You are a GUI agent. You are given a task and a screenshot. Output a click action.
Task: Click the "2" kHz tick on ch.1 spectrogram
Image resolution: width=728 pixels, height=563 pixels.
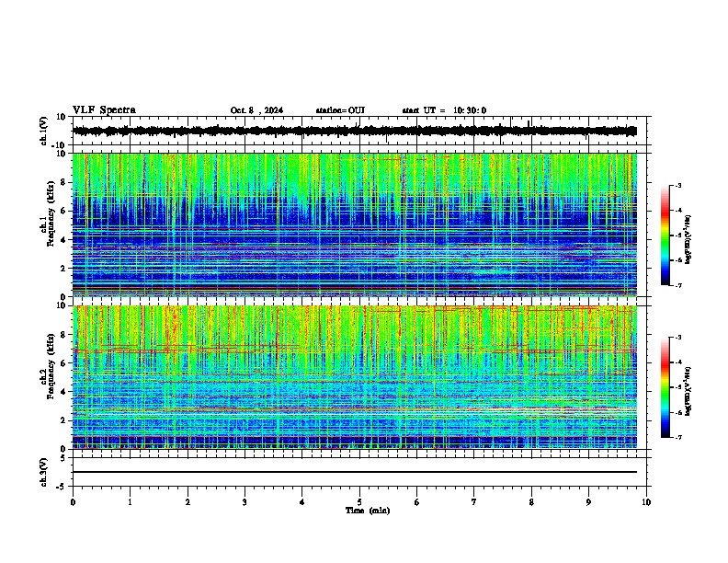(x=63, y=268)
